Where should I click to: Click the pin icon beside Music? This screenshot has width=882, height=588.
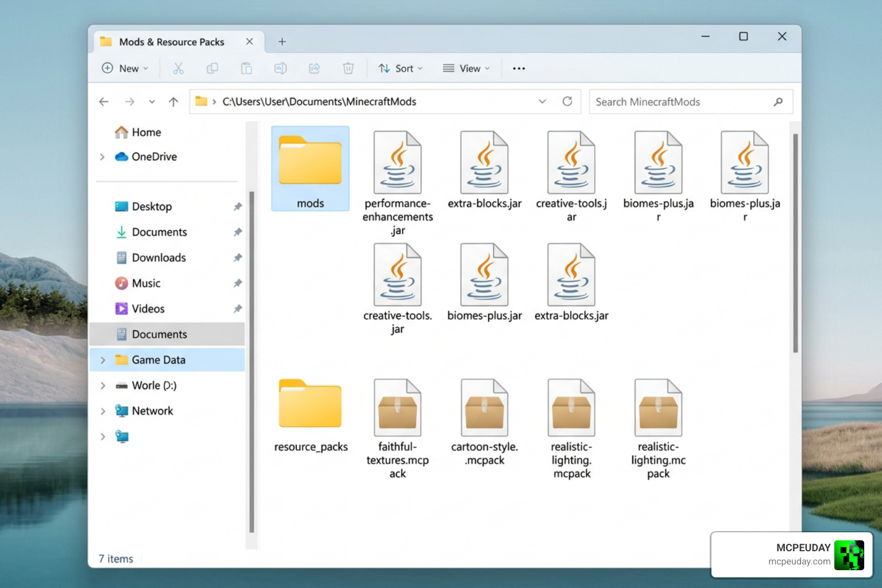(x=237, y=283)
